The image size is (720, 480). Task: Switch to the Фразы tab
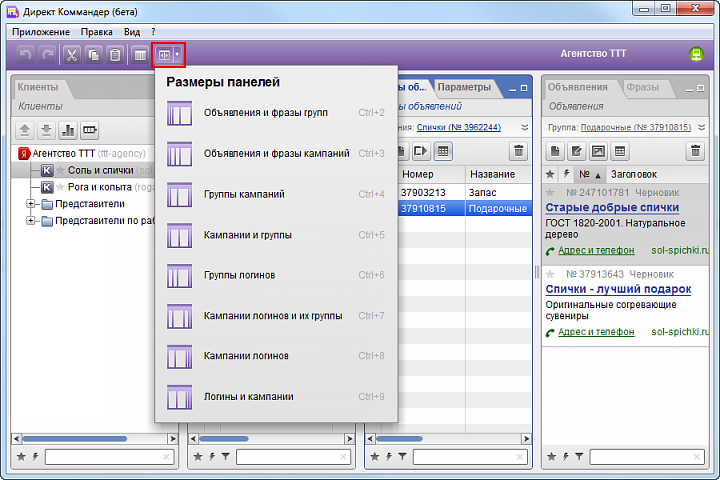pos(642,87)
